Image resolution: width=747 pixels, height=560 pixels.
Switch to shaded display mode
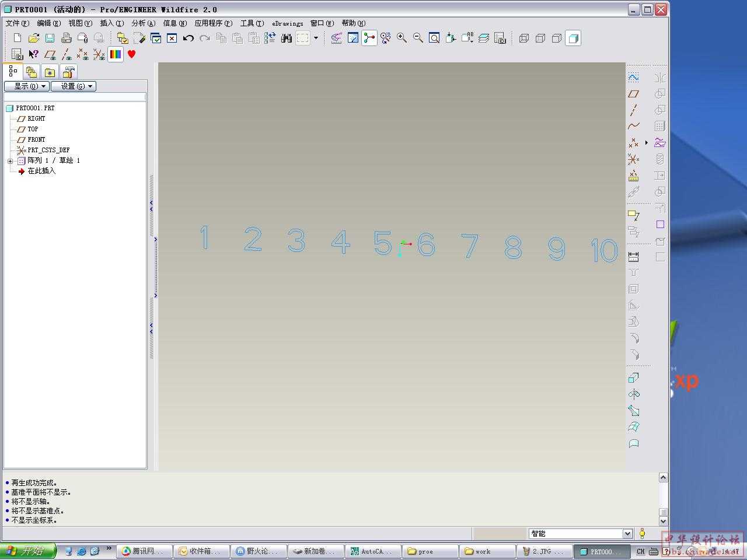tap(573, 38)
